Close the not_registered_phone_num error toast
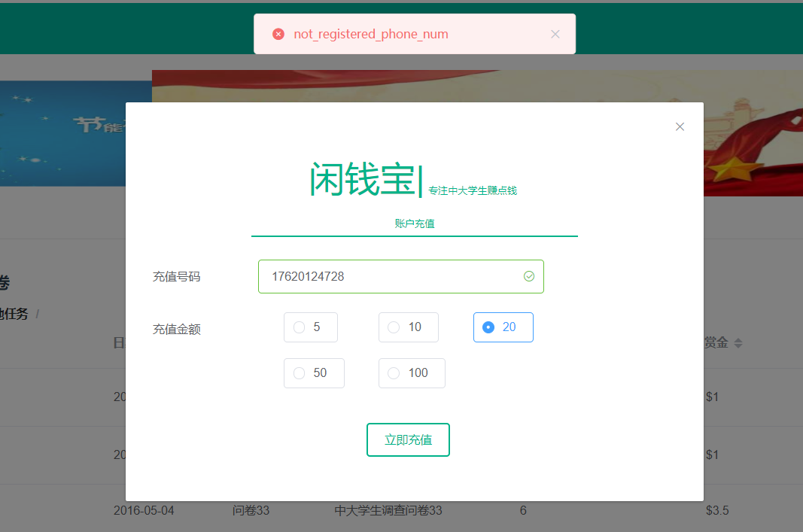This screenshot has width=803, height=532. point(555,34)
